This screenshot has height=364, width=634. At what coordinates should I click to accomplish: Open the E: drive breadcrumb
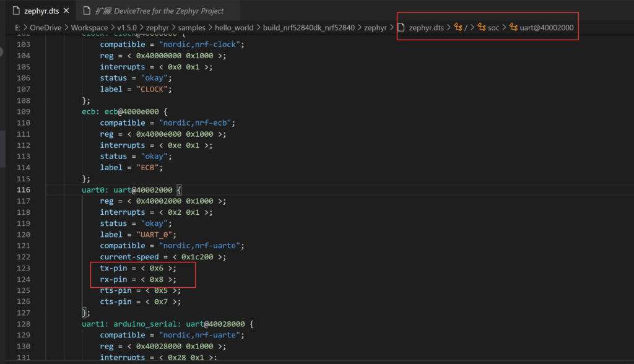pos(18,28)
